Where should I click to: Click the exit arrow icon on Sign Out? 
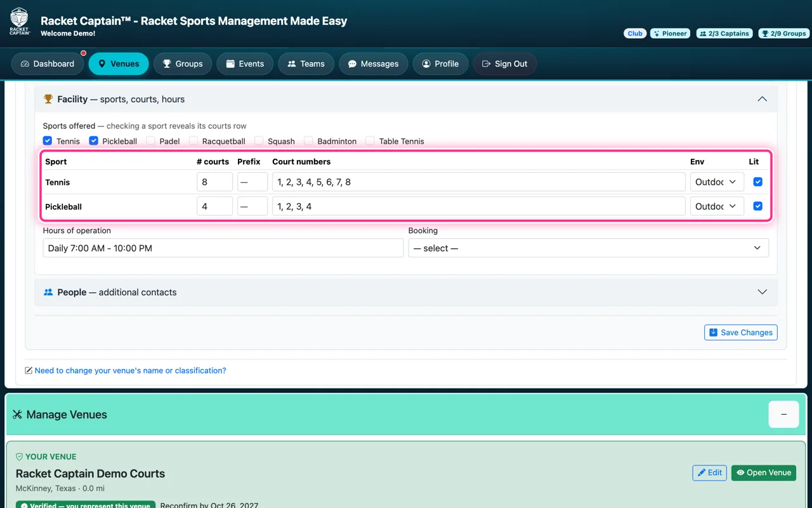click(487, 64)
